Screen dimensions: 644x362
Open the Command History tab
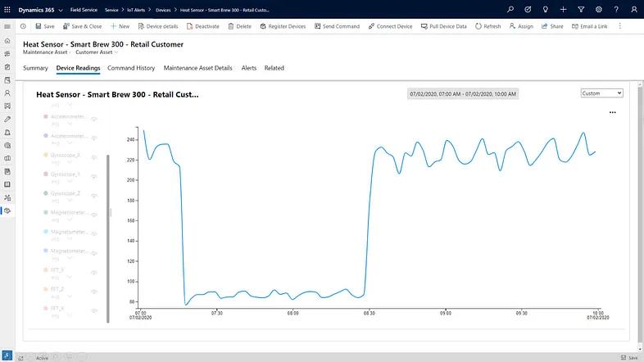point(131,68)
